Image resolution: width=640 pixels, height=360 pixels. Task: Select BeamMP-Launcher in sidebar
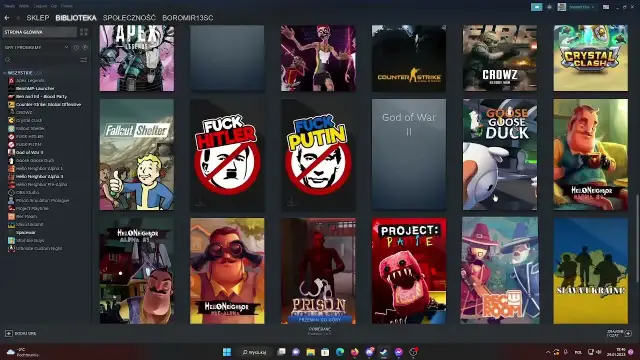(x=35, y=89)
